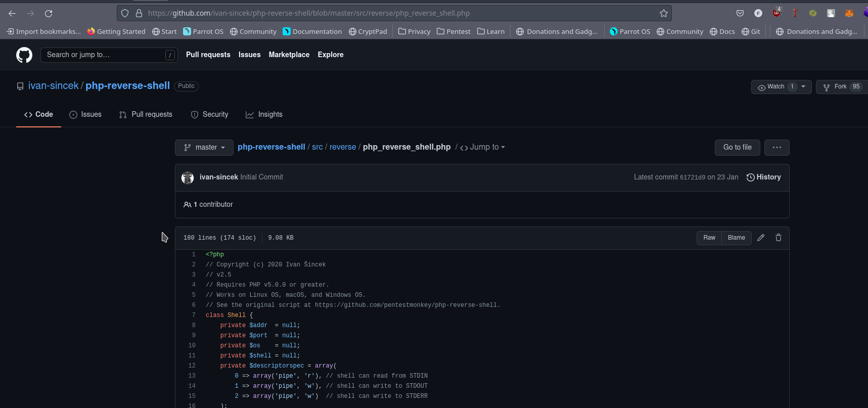
Task: Open the Git bookmark
Action: [x=751, y=31]
